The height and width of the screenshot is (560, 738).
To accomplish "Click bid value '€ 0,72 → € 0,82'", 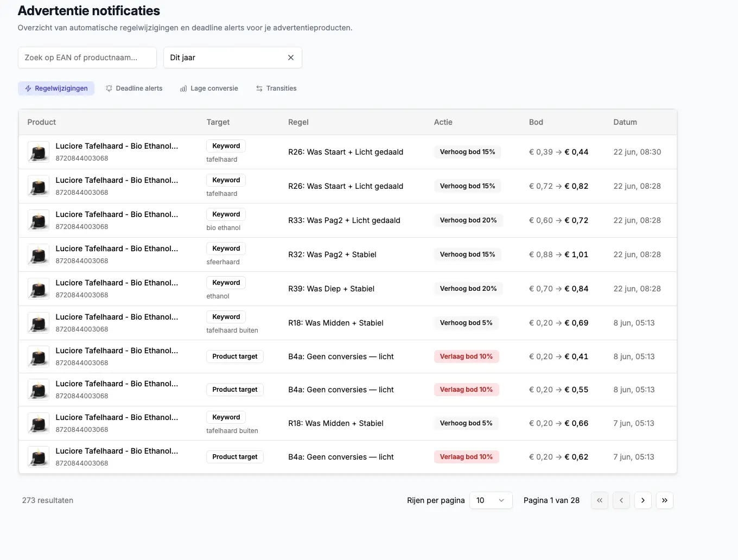I will click(x=558, y=186).
